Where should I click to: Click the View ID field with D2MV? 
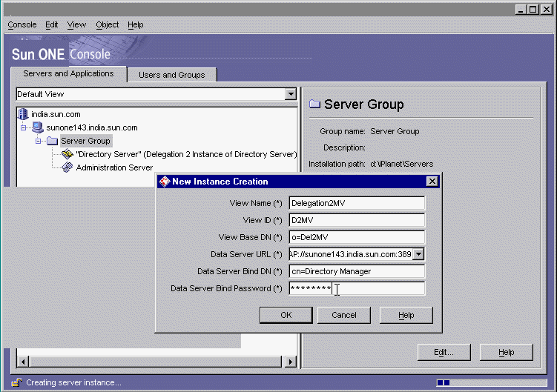click(x=357, y=220)
